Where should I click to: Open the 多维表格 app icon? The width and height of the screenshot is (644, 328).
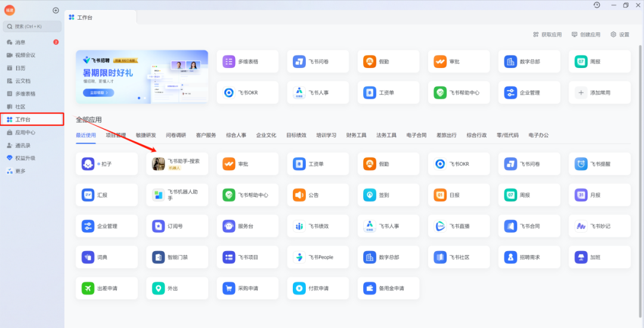(230, 61)
